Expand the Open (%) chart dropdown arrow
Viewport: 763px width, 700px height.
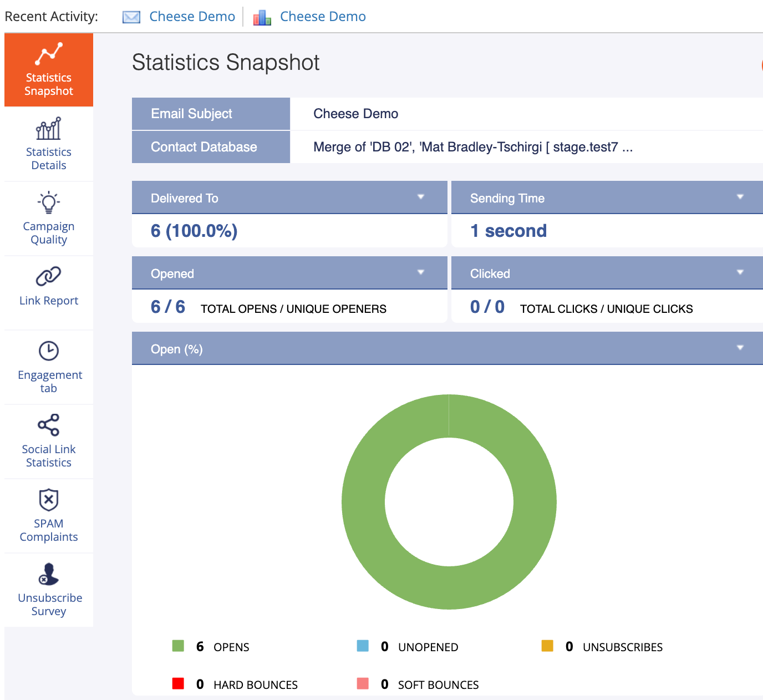point(740,348)
